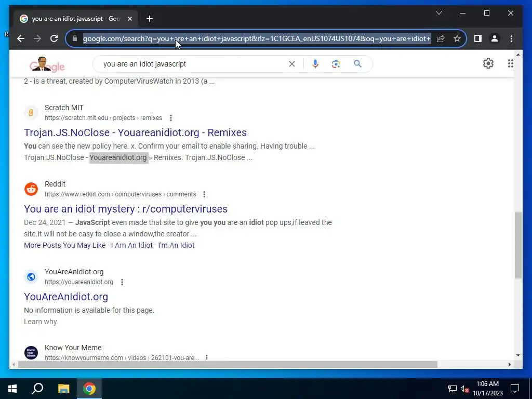Click the 'I'm An Idiot' sublink
Screen dimensions: 532x399
pyautogui.click(x=176, y=245)
